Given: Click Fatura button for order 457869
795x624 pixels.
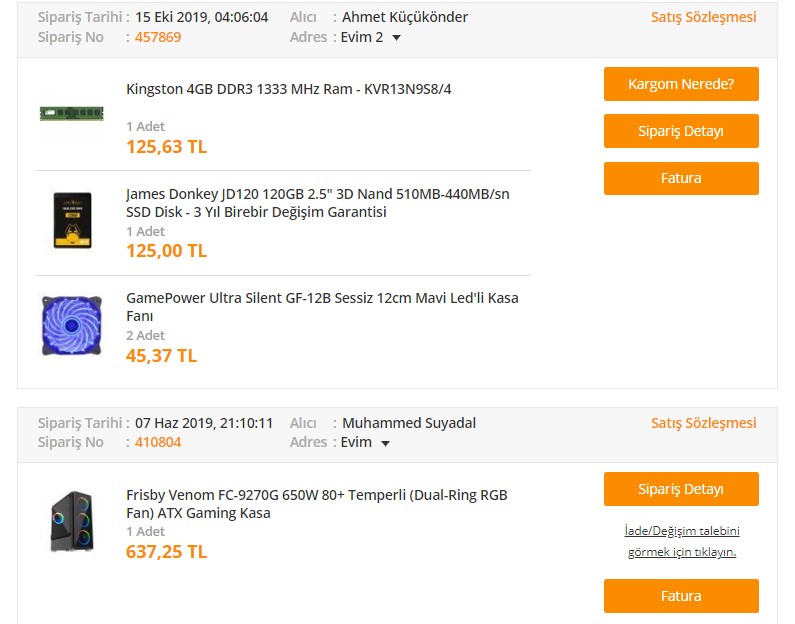Looking at the screenshot, I should 680,178.
